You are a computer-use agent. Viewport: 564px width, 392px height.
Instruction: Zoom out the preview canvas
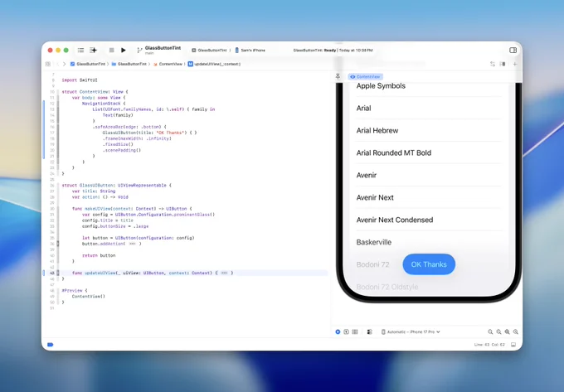[490, 332]
